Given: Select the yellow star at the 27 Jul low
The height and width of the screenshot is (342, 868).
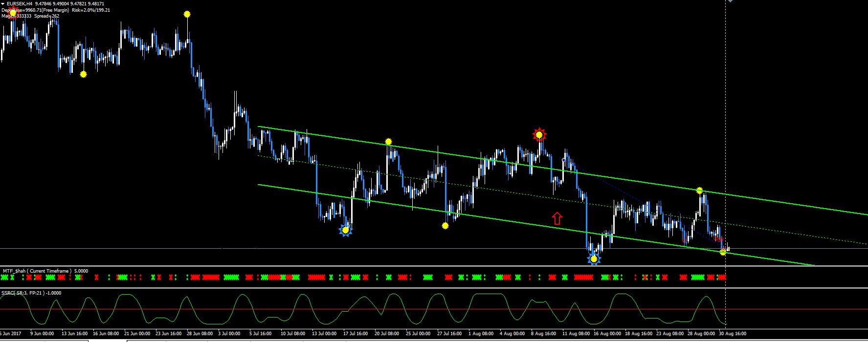Looking at the screenshot, I should (x=445, y=226).
